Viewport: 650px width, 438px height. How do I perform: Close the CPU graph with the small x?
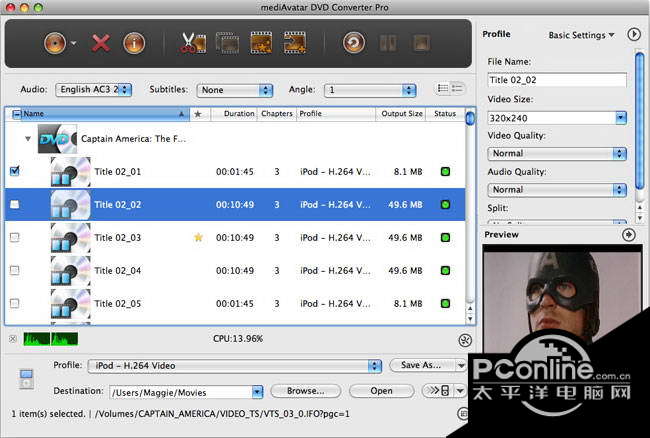13,339
